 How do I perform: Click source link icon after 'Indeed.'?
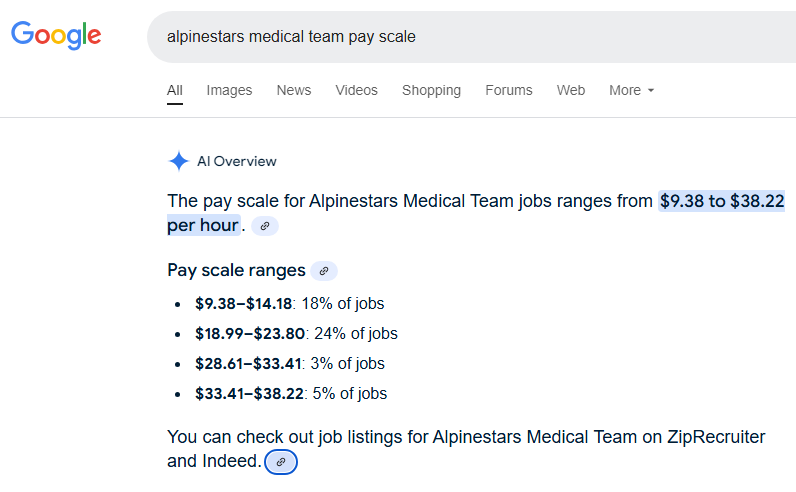[281, 462]
